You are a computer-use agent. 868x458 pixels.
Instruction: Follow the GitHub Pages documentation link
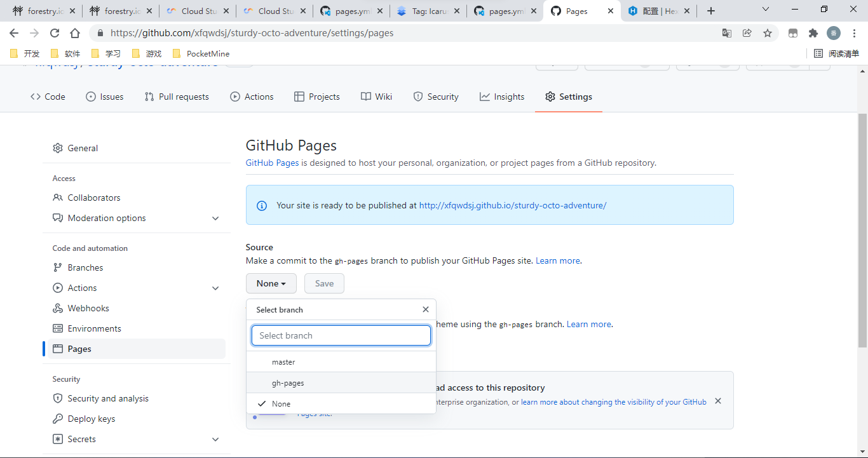[x=272, y=163]
